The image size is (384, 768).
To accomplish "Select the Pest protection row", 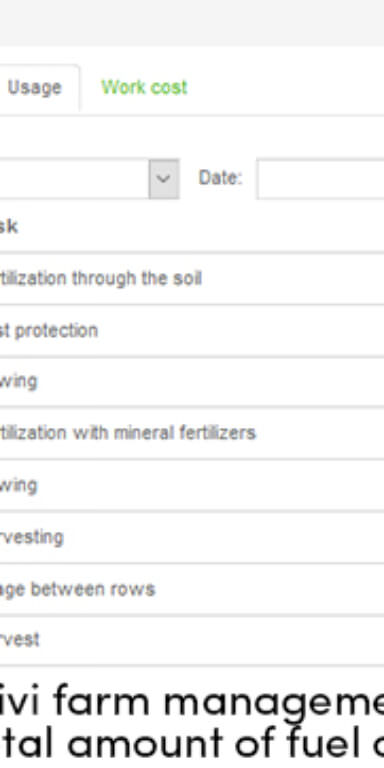I will coord(192,331).
